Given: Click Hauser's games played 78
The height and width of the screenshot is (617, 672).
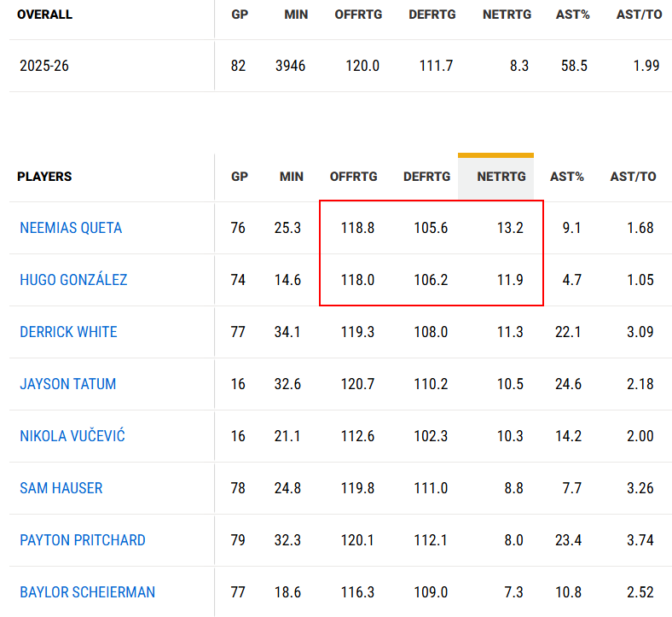Looking at the screenshot, I should 238,488.
